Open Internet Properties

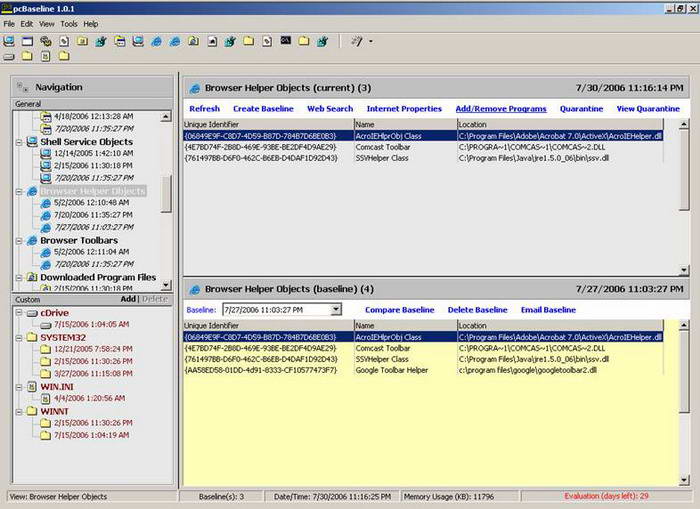click(404, 108)
